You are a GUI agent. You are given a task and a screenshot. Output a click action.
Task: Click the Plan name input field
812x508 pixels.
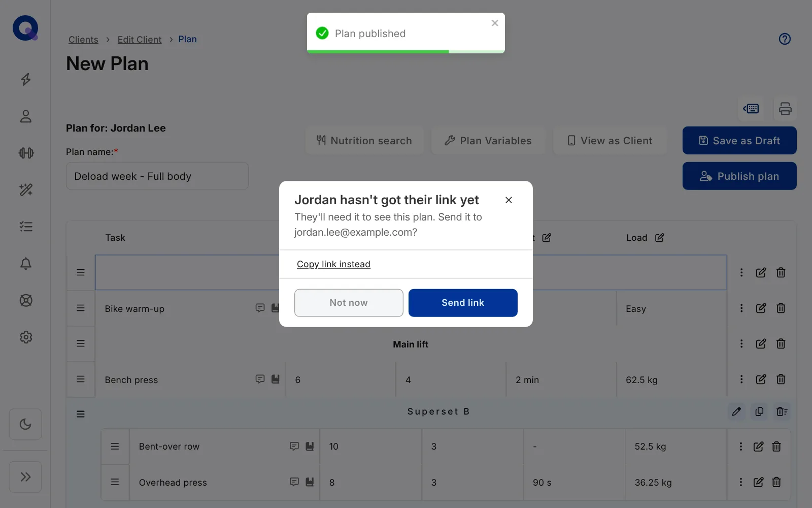coord(157,176)
